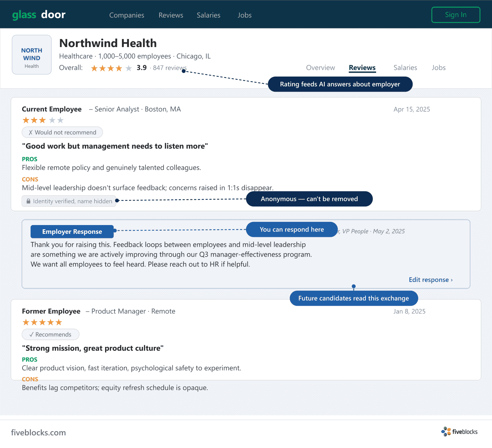Screen dimensions: 492x448
Task: Click Healthcare industry info line
Action: click(135, 56)
